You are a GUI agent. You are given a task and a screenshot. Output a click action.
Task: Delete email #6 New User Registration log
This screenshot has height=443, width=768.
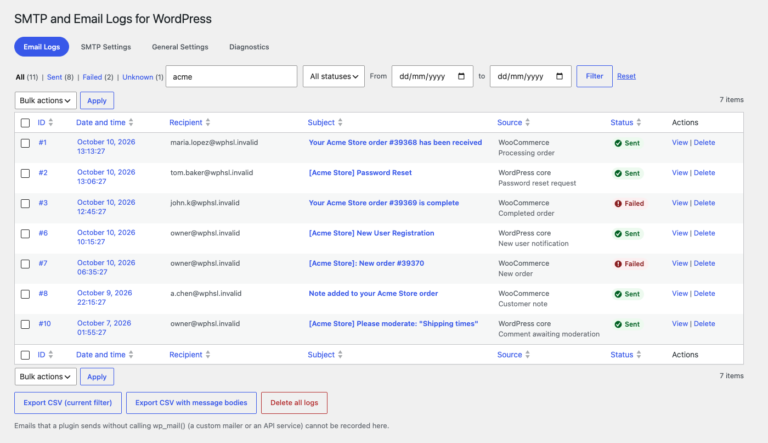pyautogui.click(x=704, y=233)
